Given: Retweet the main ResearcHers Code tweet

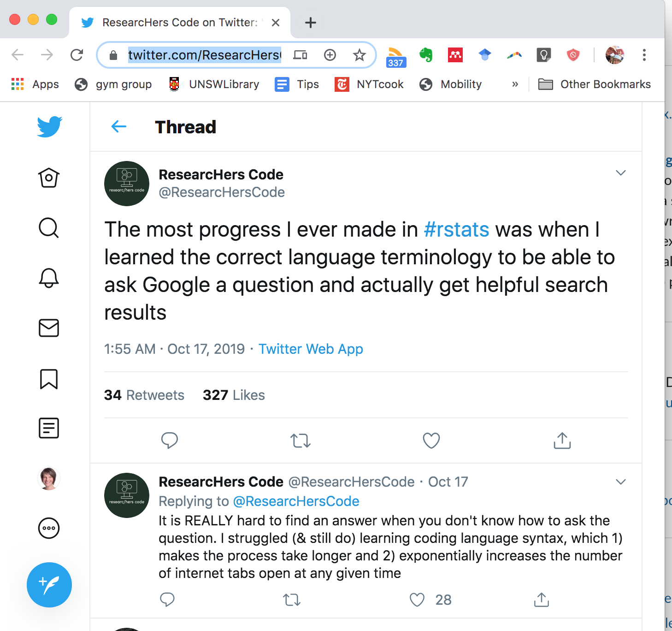Looking at the screenshot, I should 301,441.
